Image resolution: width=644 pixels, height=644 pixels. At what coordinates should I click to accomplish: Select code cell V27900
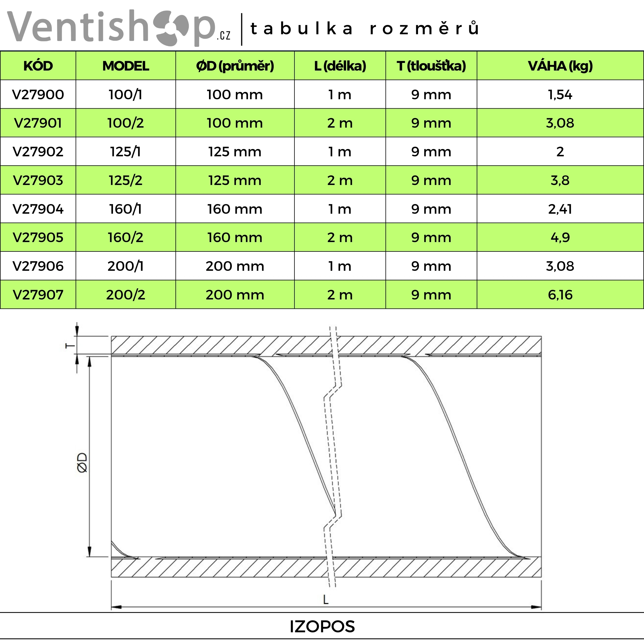38,95
